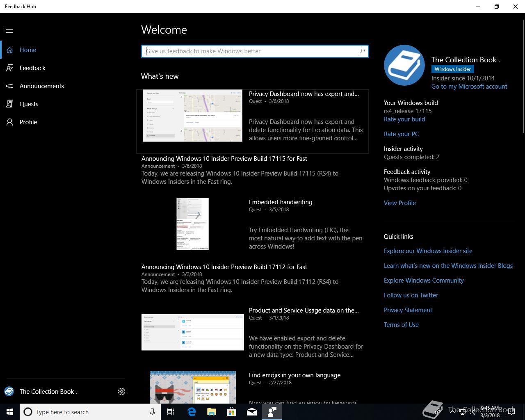Image resolution: width=525 pixels, height=420 pixels.
Task: Open Build 17112 announcement title
Action: point(224,267)
